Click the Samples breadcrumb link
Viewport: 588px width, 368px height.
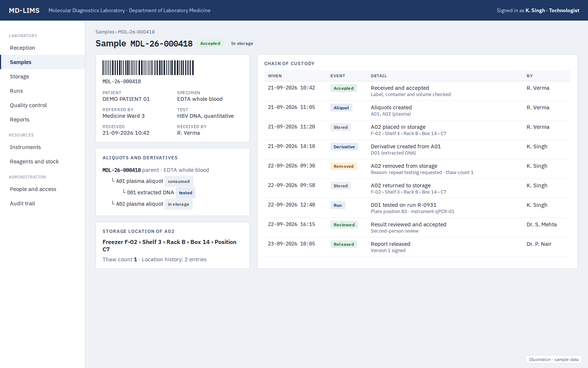(105, 32)
